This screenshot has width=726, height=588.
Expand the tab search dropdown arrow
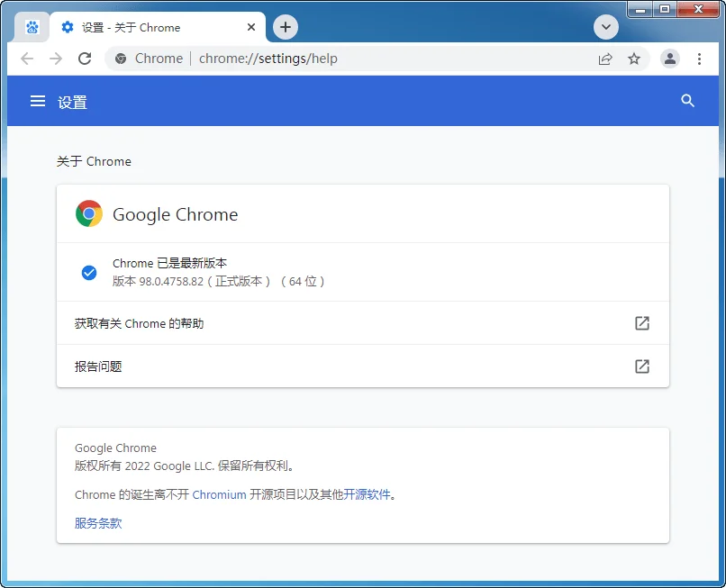point(606,27)
